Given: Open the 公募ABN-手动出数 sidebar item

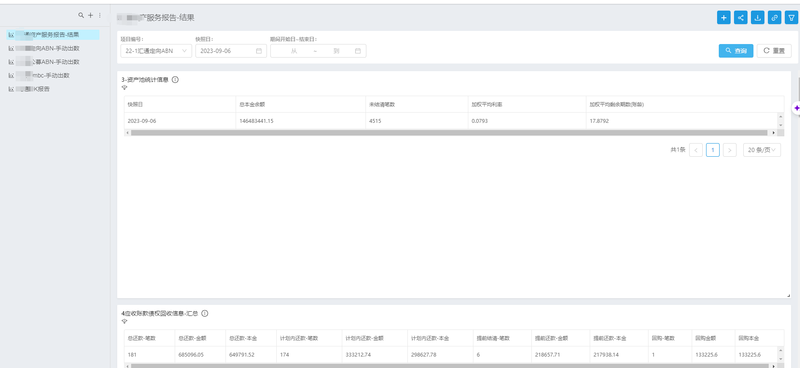Looking at the screenshot, I should [53, 62].
